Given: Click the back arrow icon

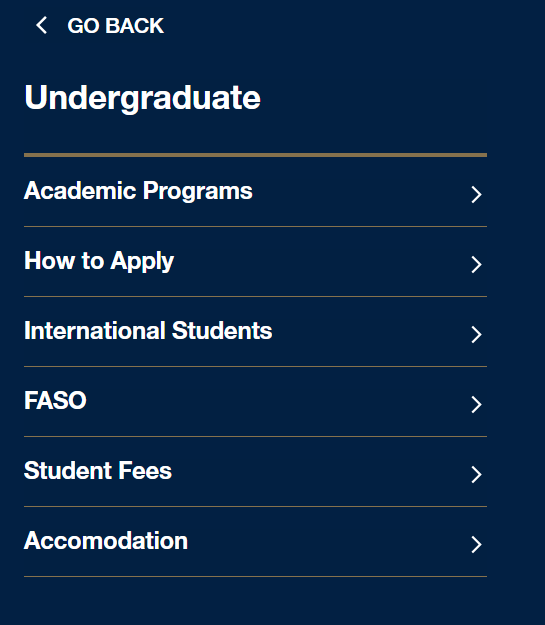Looking at the screenshot, I should tap(41, 26).
